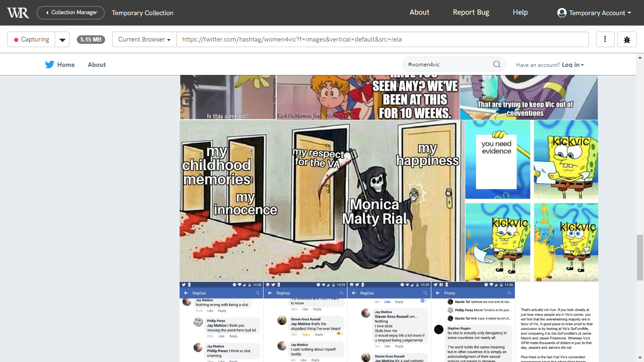This screenshot has width=644, height=362.
Task: Expand the Log in dropdown
Action: (x=573, y=65)
